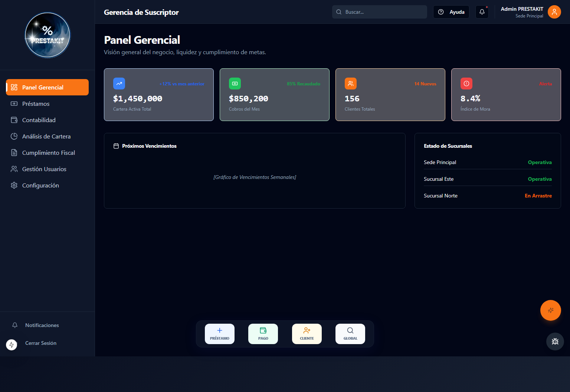Click Cerrar Sesión to log out
The image size is (570, 392).
click(x=41, y=343)
